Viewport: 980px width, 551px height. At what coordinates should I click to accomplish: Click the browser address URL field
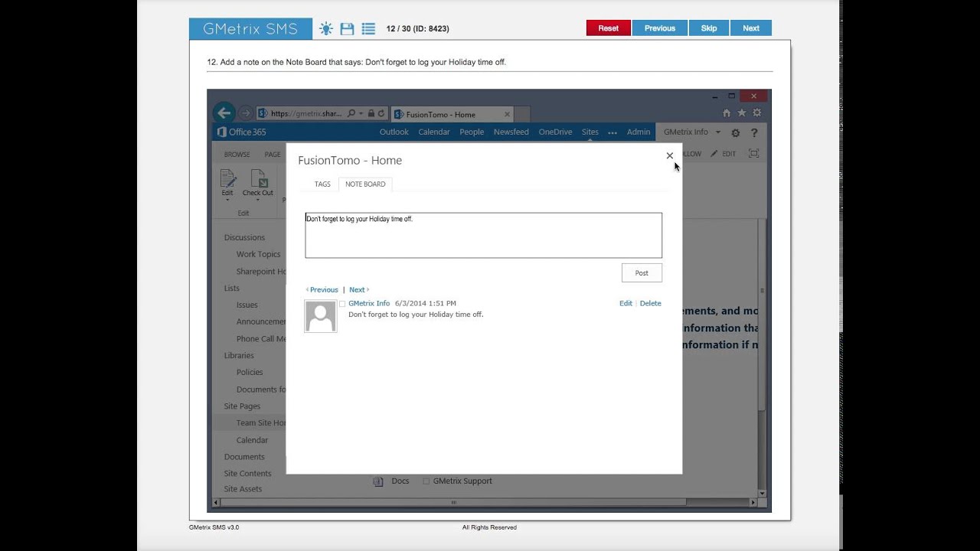coord(306,113)
